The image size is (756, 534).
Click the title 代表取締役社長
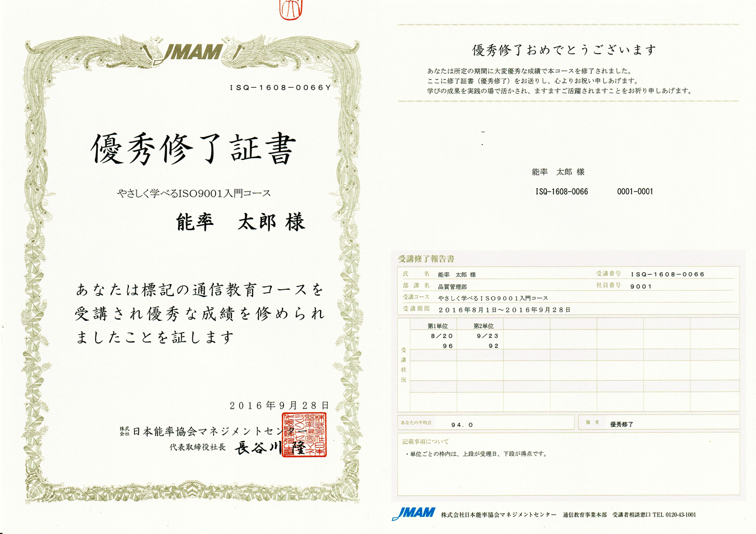197,448
